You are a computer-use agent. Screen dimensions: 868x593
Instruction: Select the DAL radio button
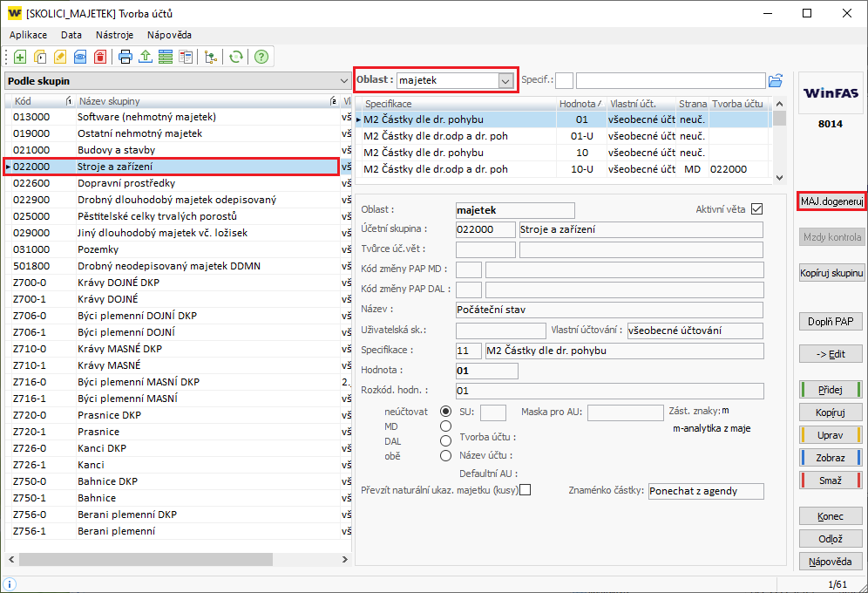pyautogui.click(x=445, y=441)
